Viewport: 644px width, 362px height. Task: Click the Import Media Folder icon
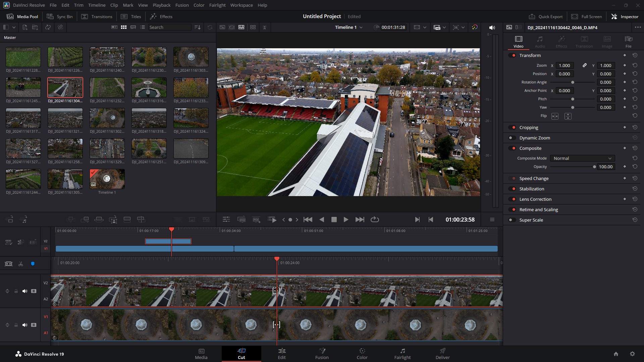[x=35, y=27]
